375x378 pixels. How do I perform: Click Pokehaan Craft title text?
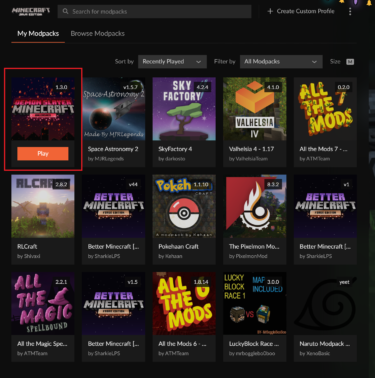pos(178,246)
